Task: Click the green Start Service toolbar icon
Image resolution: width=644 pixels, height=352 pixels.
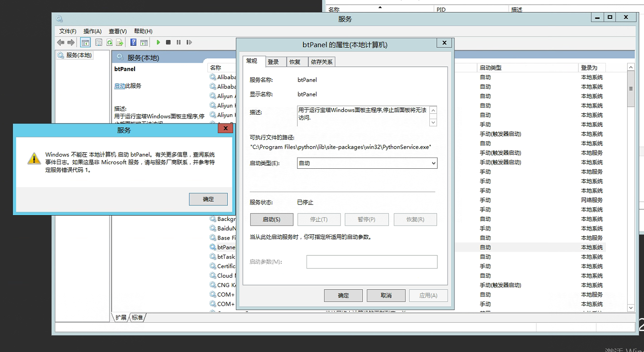Action: click(x=158, y=42)
